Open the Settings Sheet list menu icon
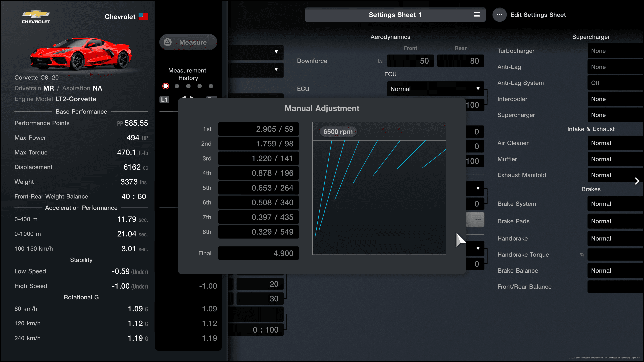644x362 pixels. point(477,15)
